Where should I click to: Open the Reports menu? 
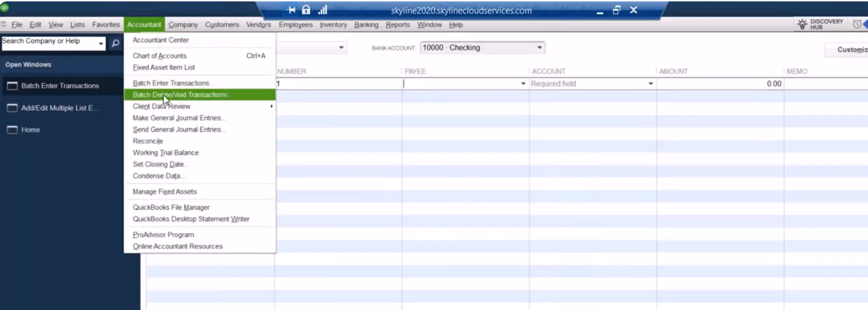(x=398, y=25)
